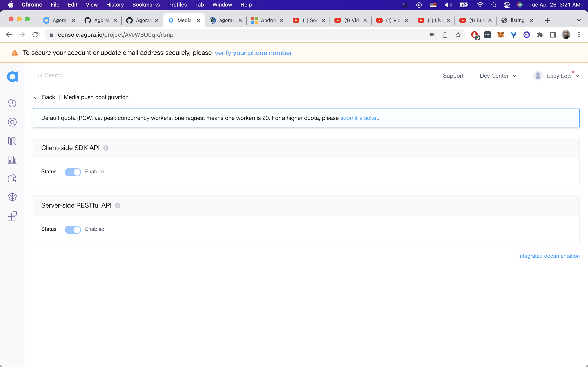Open the submit a ticket link
This screenshot has width=588, height=367.
pyautogui.click(x=359, y=118)
